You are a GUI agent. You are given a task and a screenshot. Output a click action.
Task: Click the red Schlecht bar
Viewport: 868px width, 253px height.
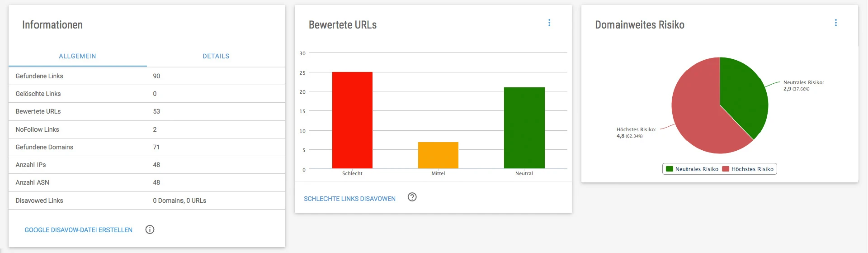tap(352, 120)
